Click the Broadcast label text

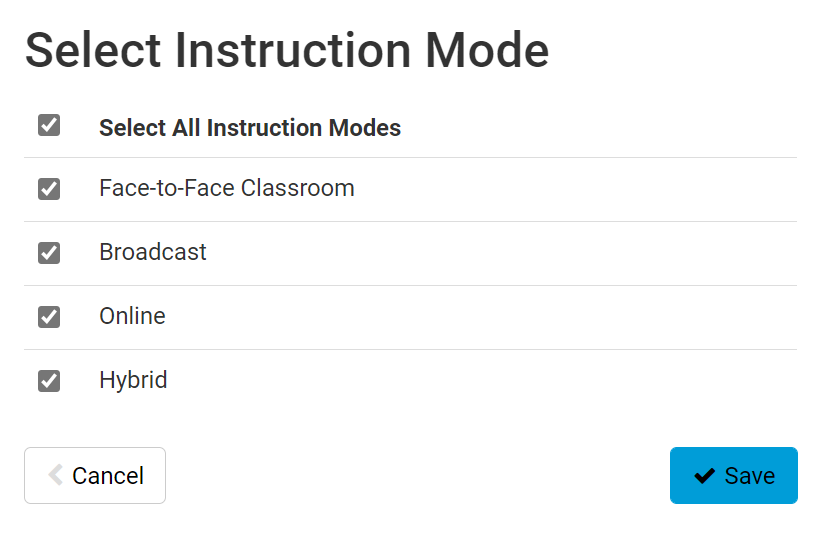(x=153, y=252)
